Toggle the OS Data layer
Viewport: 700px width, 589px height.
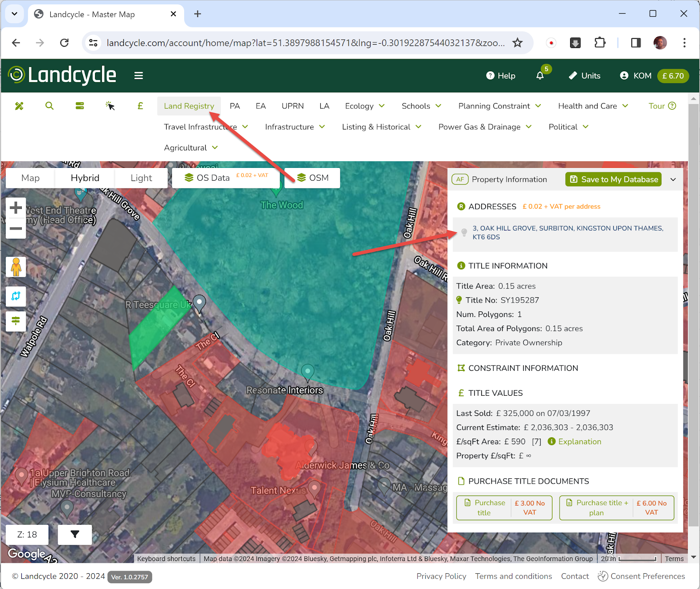[x=226, y=178]
